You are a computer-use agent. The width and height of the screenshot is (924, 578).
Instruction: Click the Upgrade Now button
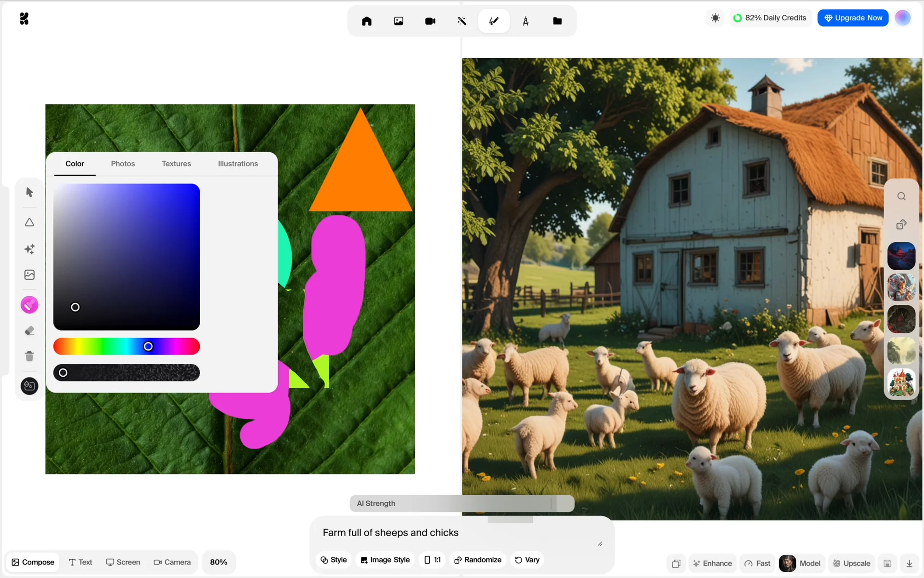click(853, 18)
